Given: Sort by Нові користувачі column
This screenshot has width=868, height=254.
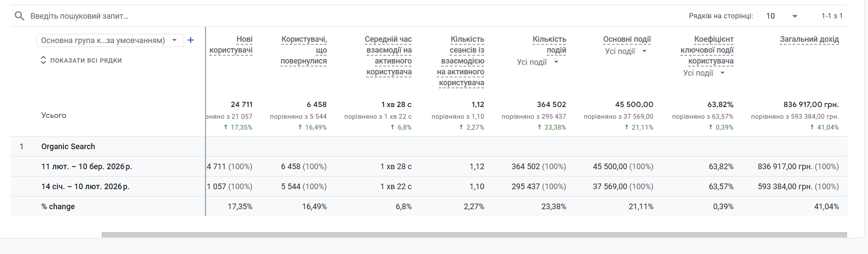Looking at the screenshot, I should [x=231, y=45].
